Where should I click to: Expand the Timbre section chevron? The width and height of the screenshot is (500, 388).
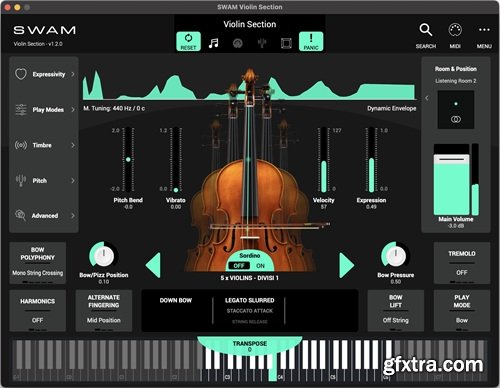coord(73,145)
